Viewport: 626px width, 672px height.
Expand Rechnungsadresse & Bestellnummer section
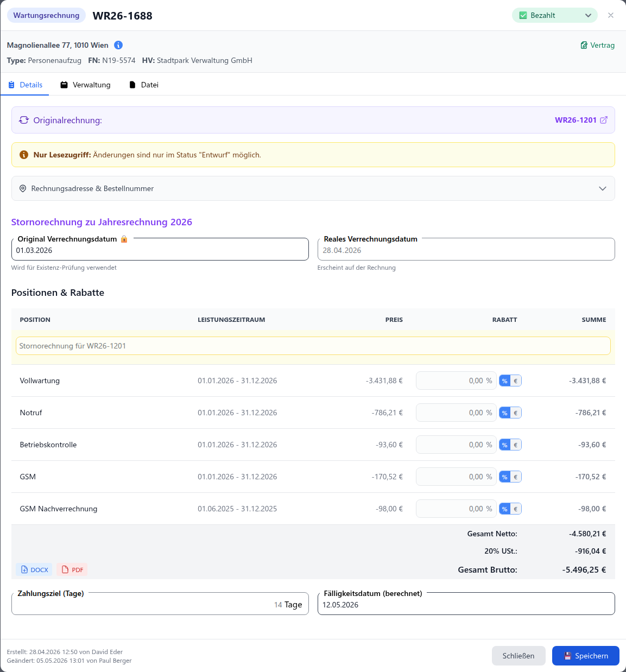pyautogui.click(x=313, y=188)
